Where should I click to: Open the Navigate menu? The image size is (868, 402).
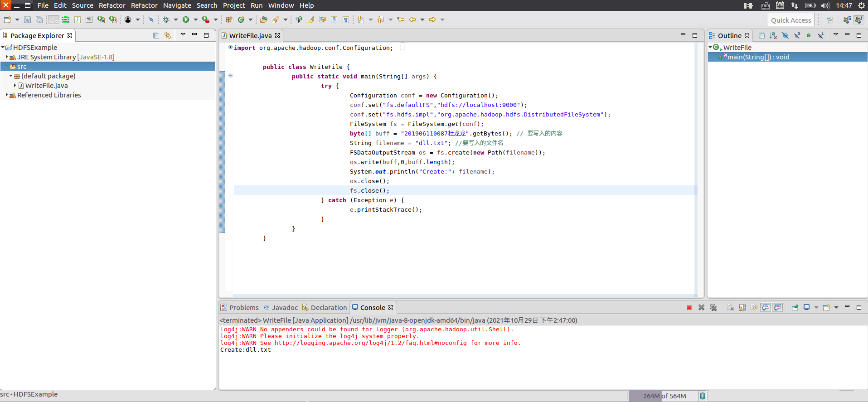(177, 5)
